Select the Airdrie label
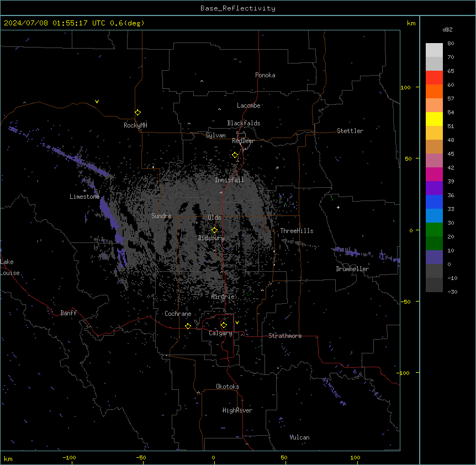 (223, 297)
